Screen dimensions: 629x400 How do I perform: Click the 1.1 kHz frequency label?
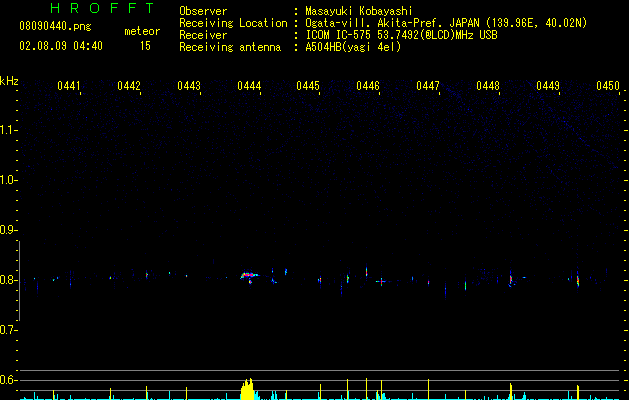8,130
